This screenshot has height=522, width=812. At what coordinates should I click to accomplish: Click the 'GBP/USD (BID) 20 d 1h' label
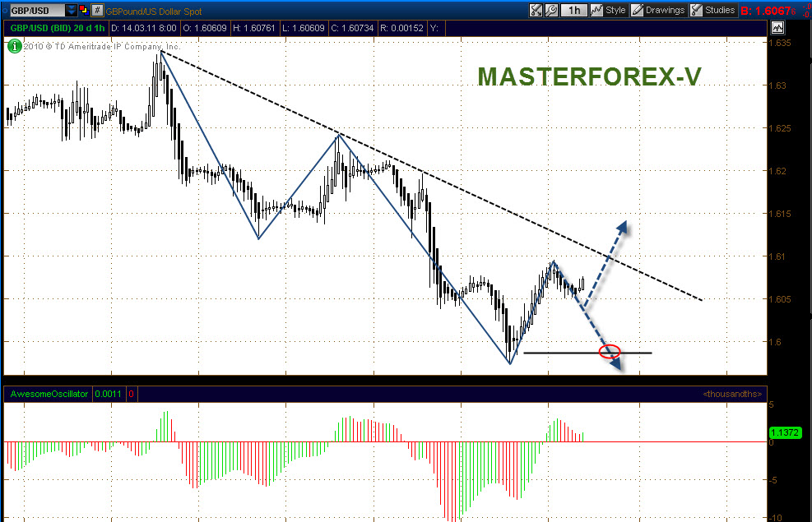pyautogui.click(x=57, y=28)
